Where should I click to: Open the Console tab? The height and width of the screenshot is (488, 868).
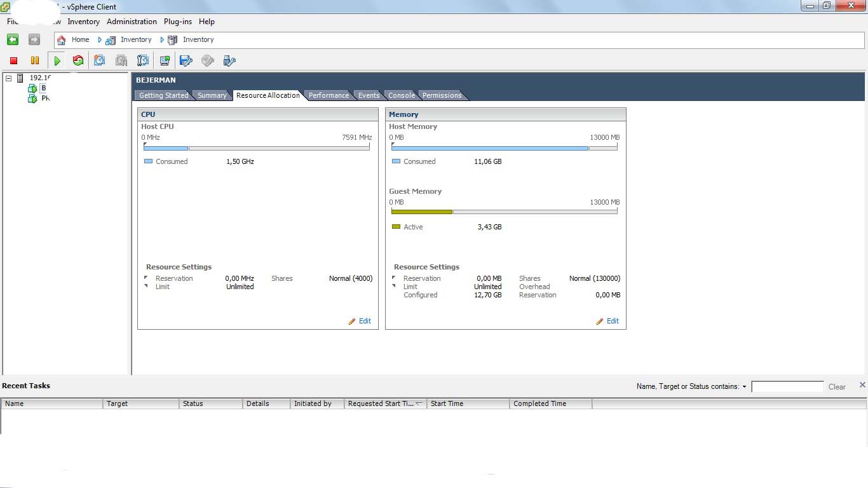click(401, 95)
